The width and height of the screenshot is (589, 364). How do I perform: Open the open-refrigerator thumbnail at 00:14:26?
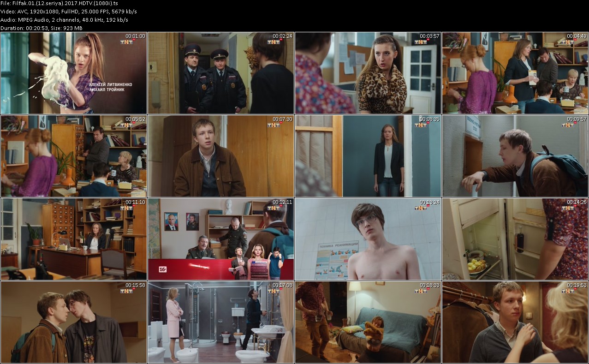(x=515, y=239)
